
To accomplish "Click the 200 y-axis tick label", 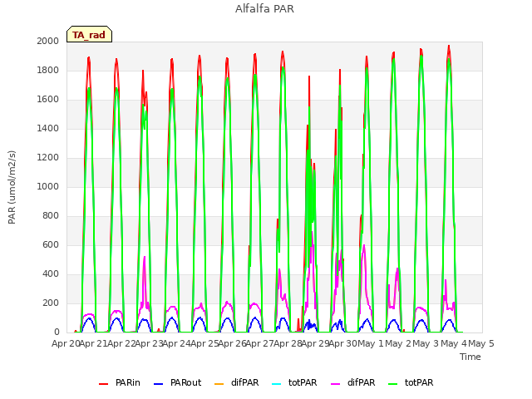I will (51, 303).
